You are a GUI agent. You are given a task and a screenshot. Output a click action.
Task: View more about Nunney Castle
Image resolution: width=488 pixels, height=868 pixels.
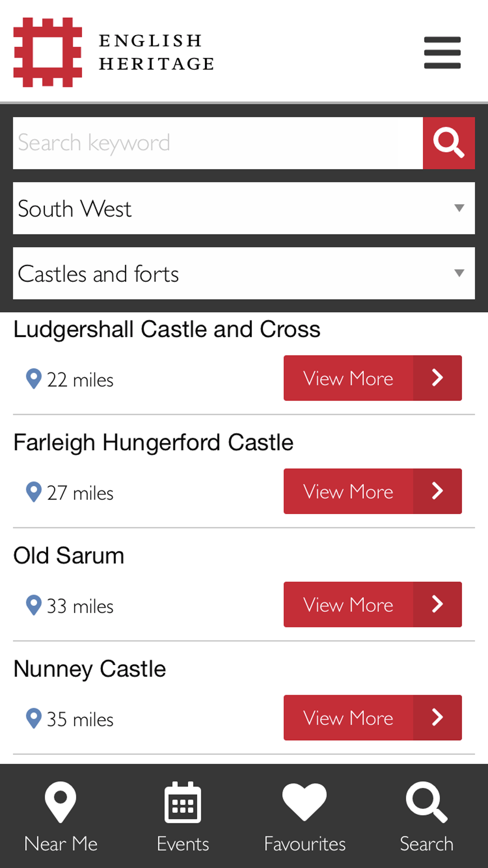click(372, 718)
